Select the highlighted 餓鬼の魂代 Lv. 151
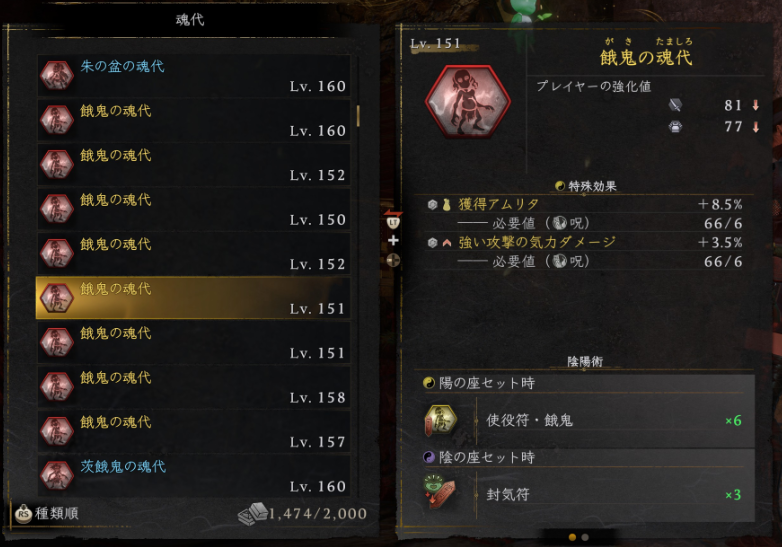The height and width of the screenshot is (547, 782). pos(193,298)
